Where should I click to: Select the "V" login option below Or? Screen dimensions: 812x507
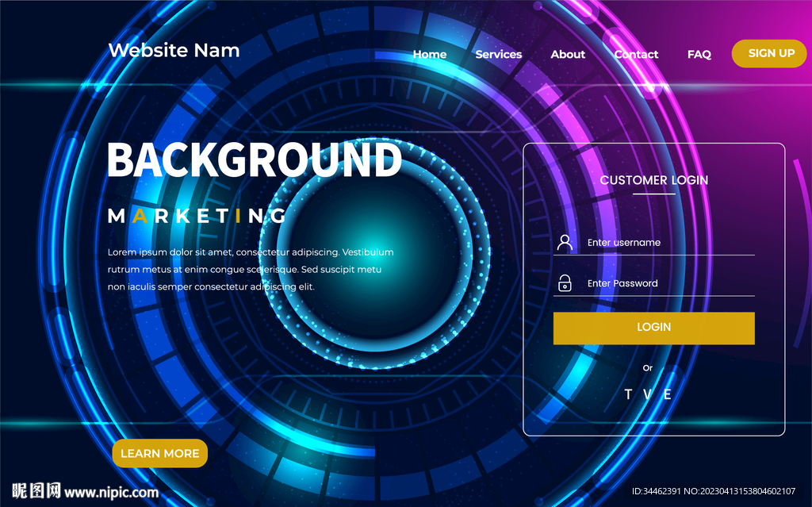[647, 394]
